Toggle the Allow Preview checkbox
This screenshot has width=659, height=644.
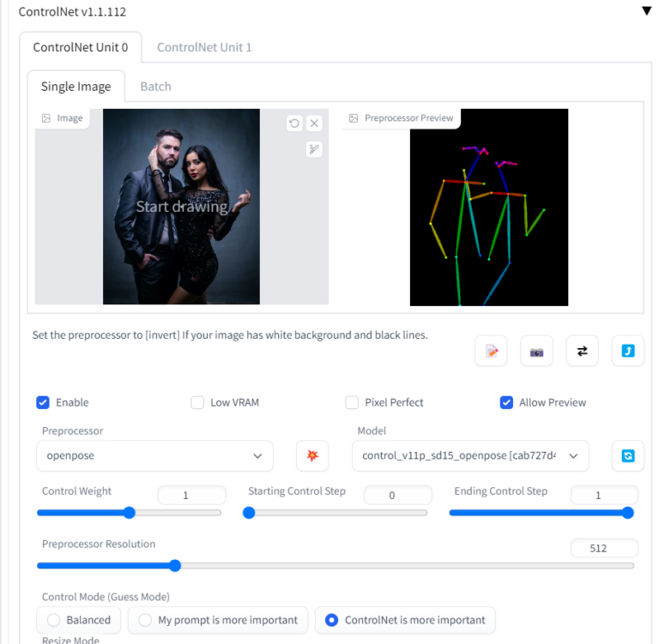click(x=506, y=402)
